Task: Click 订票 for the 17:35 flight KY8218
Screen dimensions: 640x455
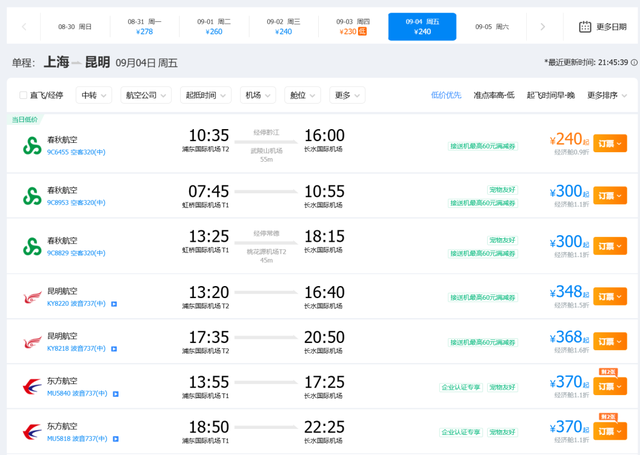Action: click(x=610, y=342)
